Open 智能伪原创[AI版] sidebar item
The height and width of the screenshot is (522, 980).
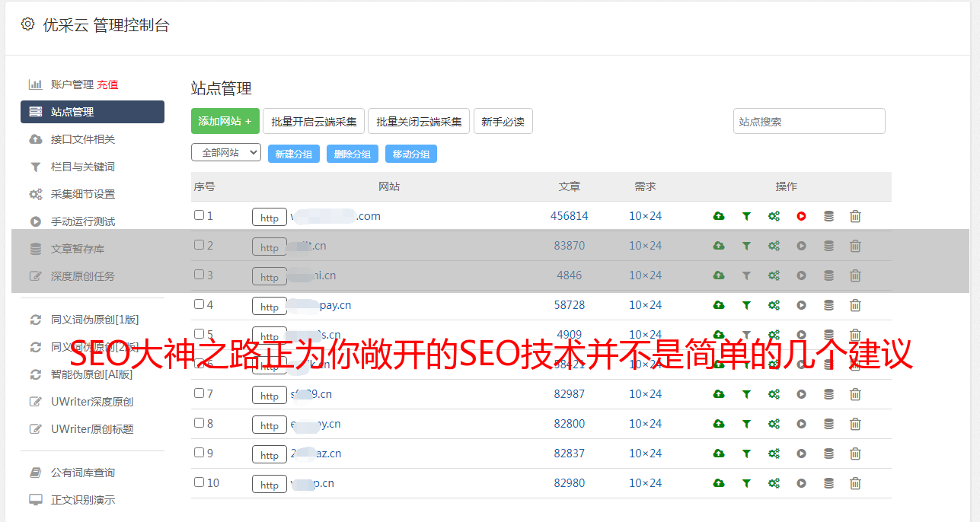91,374
